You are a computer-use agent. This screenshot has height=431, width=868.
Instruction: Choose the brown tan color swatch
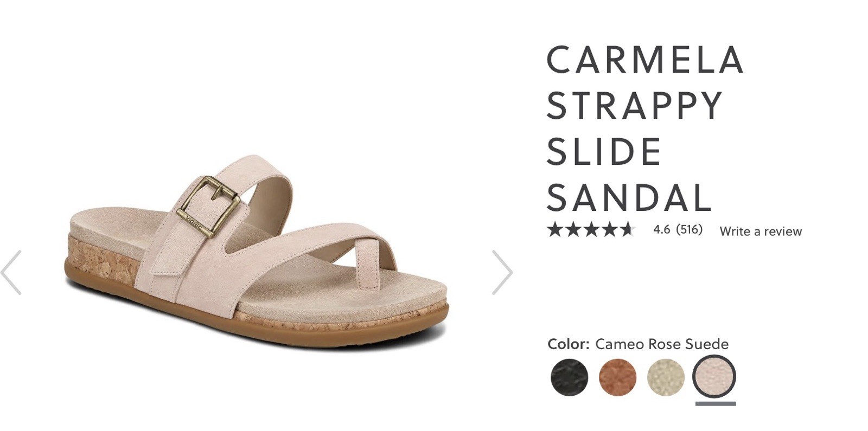617,377
